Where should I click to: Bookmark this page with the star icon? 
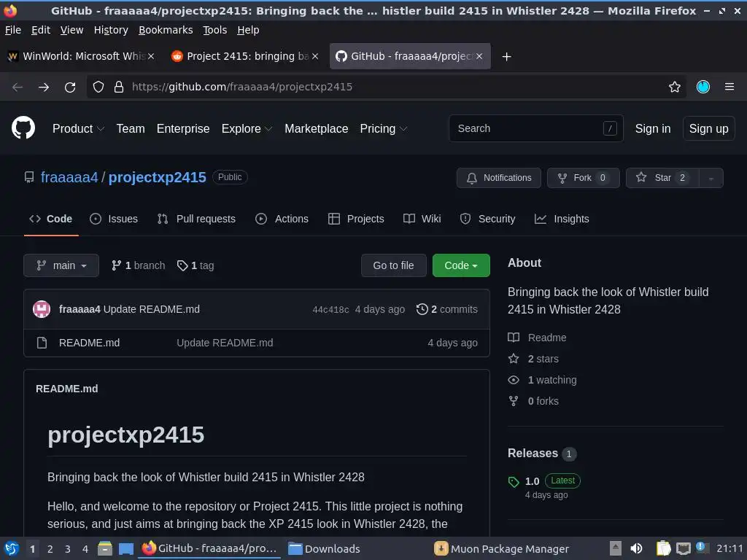click(x=674, y=87)
